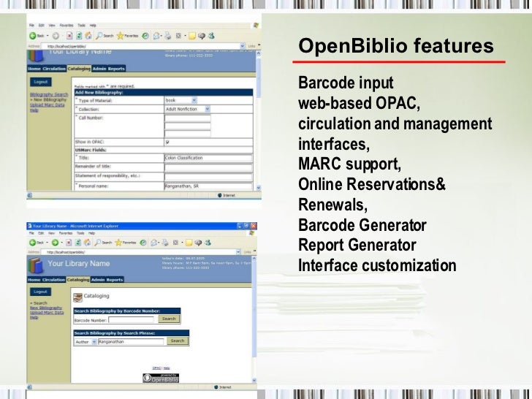Click Search magnifier in lower browser toolbar
Screen dimensions: 532x399
pos(98,243)
